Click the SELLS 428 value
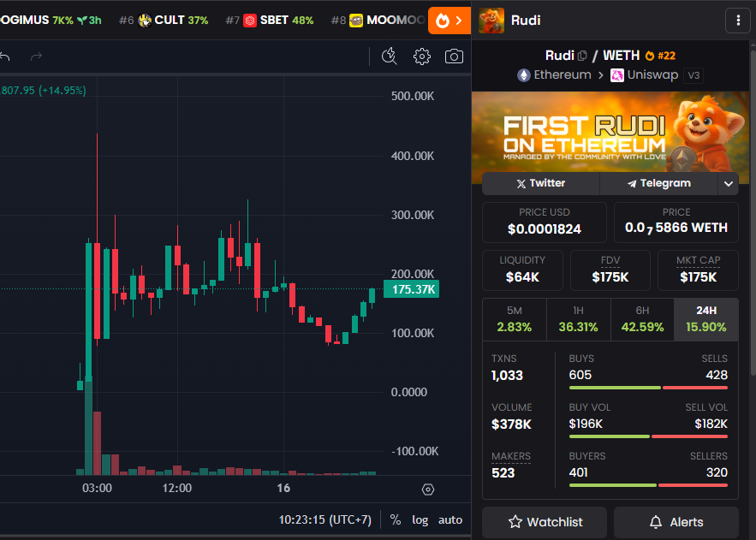This screenshot has height=540, width=756. click(x=717, y=375)
